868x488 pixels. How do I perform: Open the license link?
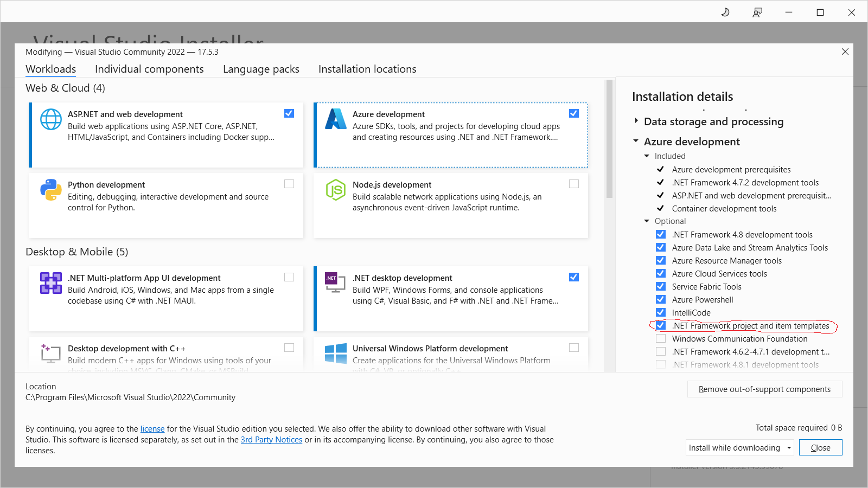pos(152,429)
